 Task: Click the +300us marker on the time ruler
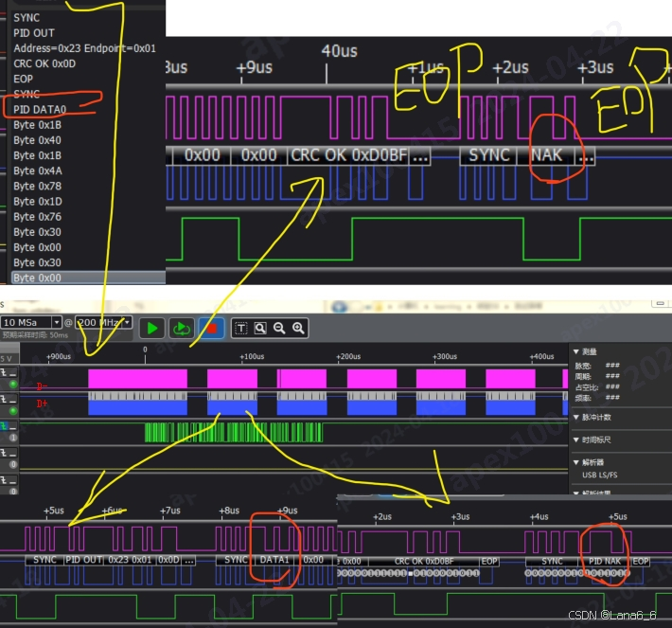point(445,356)
